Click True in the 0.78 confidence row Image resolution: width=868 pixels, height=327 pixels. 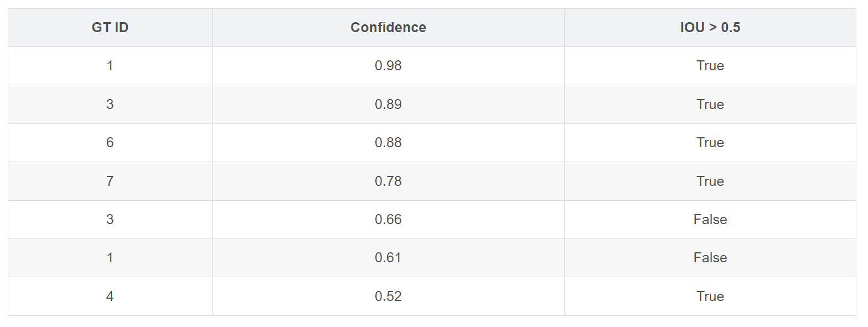(x=710, y=181)
